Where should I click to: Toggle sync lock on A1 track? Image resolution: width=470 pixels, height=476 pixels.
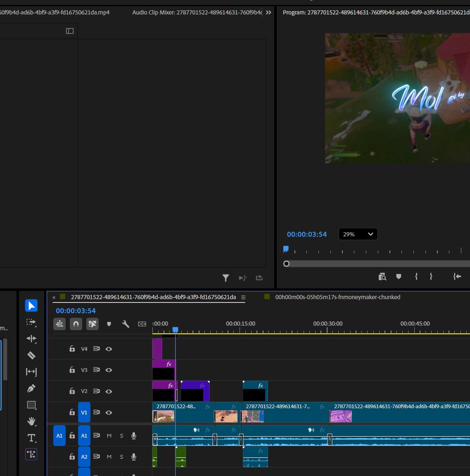(97, 436)
